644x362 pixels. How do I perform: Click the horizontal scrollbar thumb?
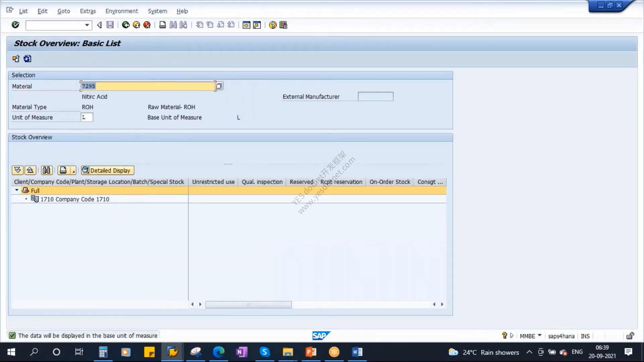pyautogui.click(x=249, y=304)
